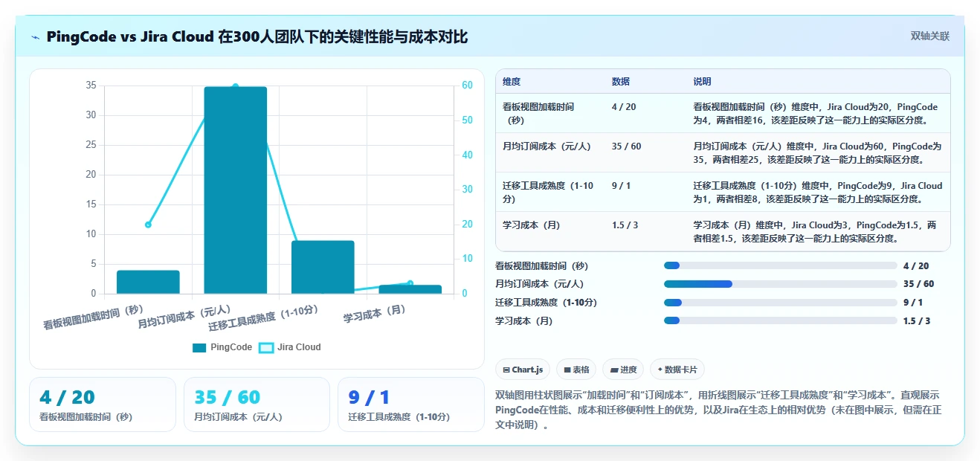
Task: Select the 表格 tag chip
Action: [x=576, y=370]
